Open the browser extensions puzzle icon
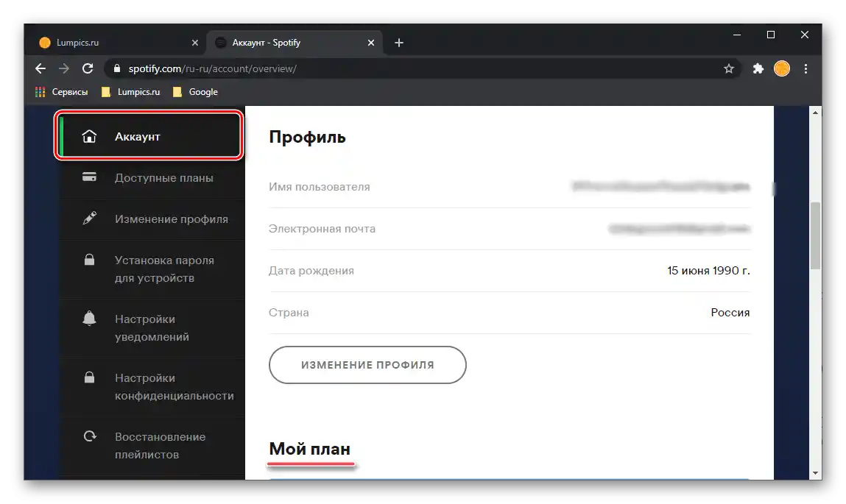 (x=758, y=68)
